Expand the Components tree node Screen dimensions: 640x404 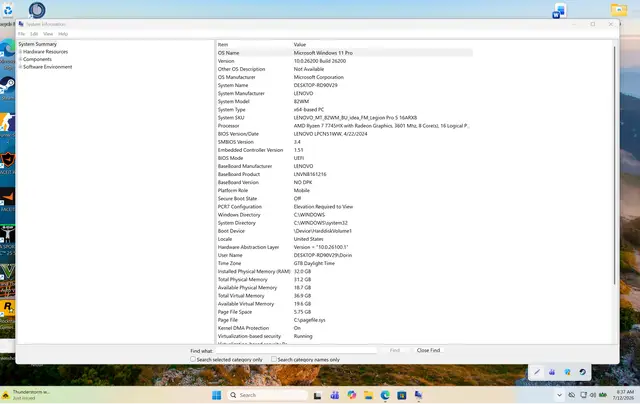pyautogui.click(x=20, y=59)
